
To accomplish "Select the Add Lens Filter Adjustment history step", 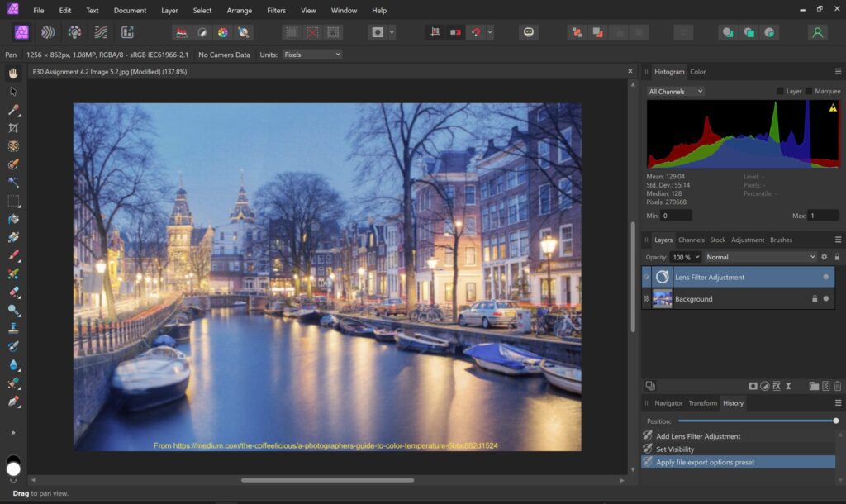I will (698, 436).
